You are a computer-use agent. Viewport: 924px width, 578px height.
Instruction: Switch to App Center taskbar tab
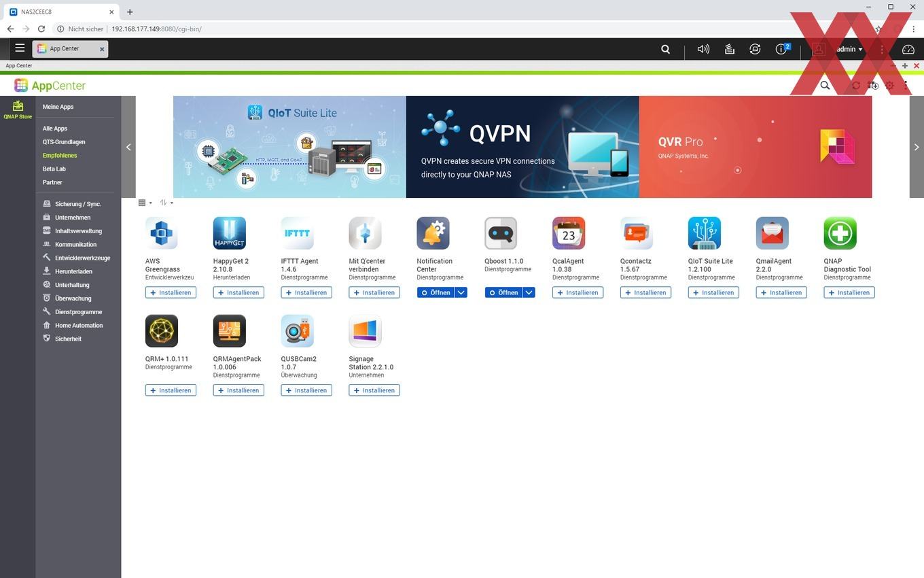click(x=70, y=49)
